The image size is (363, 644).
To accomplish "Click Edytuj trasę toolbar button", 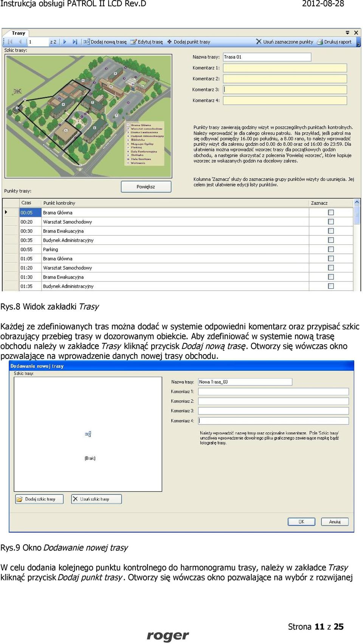I will (147, 42).
